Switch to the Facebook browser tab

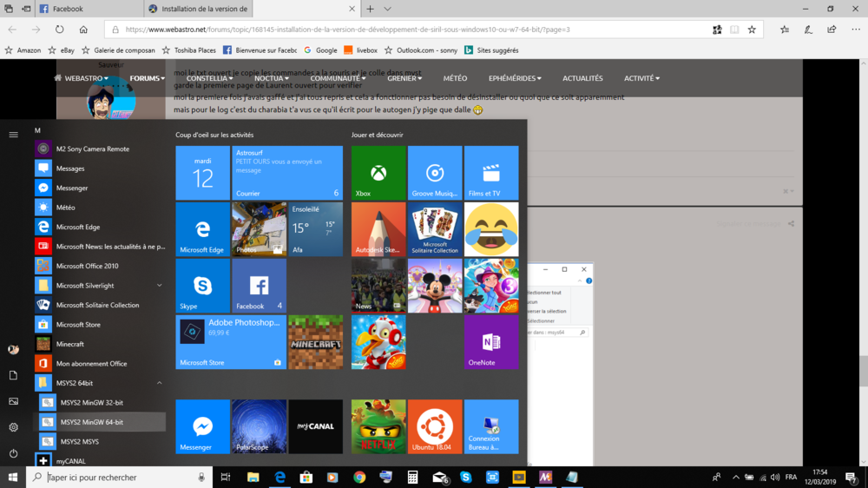pos(89,9)
